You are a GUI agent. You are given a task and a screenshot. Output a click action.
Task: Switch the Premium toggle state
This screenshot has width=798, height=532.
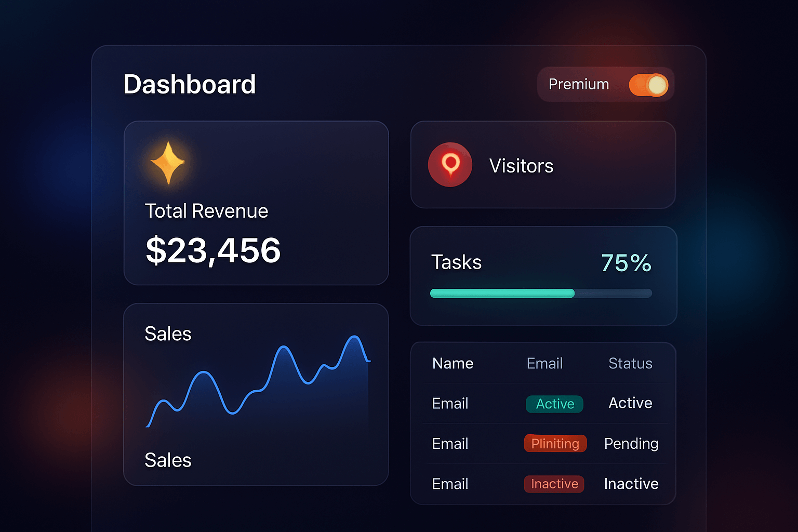point(649,84)
